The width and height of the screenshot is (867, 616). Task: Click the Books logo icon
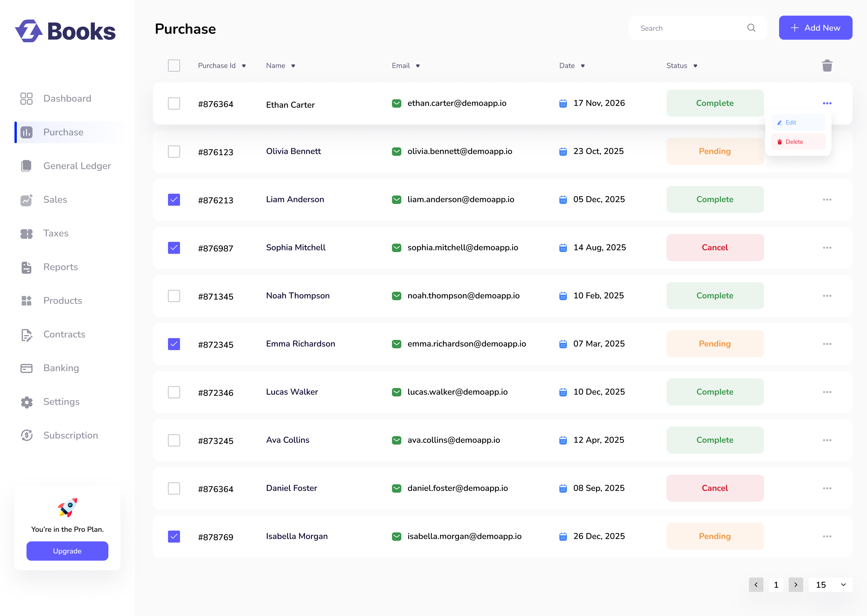[29, 31]
